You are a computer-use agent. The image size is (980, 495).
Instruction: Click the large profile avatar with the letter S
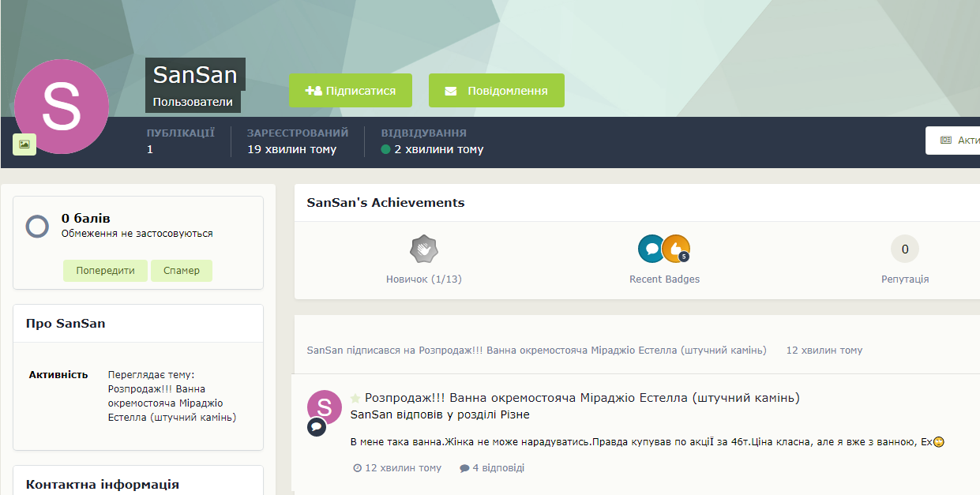(62, 107)
